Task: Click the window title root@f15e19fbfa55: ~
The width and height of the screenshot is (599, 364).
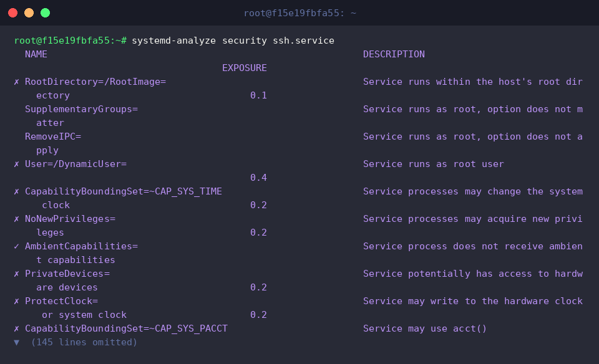Action: pos(300,13)
